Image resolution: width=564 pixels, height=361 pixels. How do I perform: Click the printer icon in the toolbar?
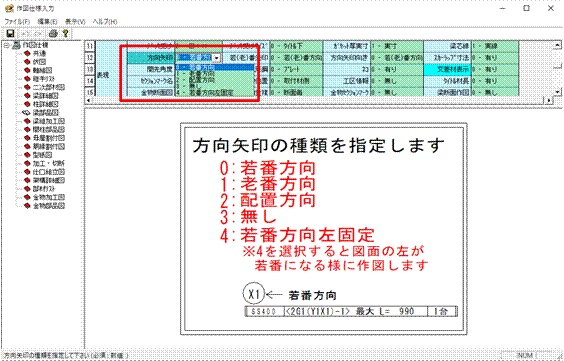53,33
